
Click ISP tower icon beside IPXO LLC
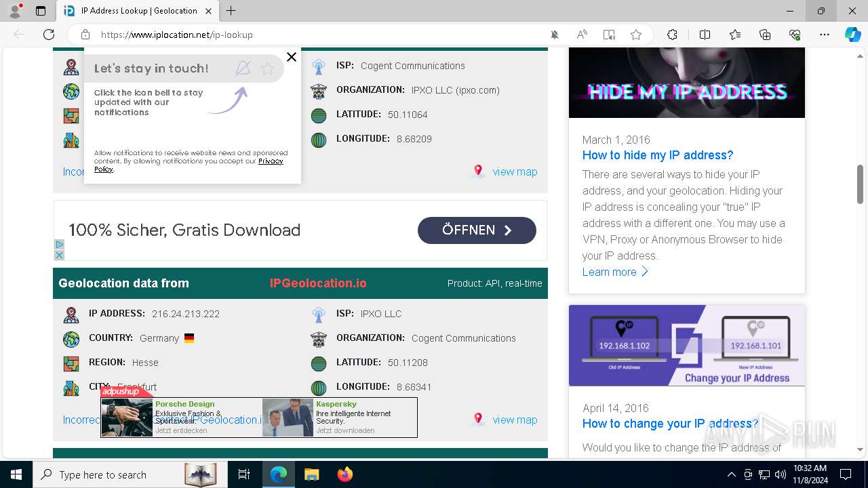319,314
